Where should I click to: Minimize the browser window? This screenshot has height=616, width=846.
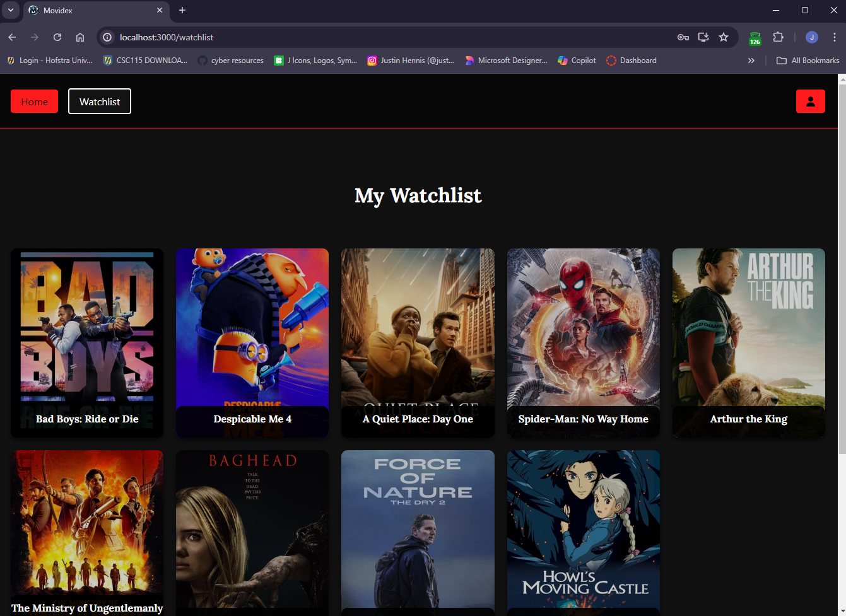pyautogui.click(x=776, y=10)
